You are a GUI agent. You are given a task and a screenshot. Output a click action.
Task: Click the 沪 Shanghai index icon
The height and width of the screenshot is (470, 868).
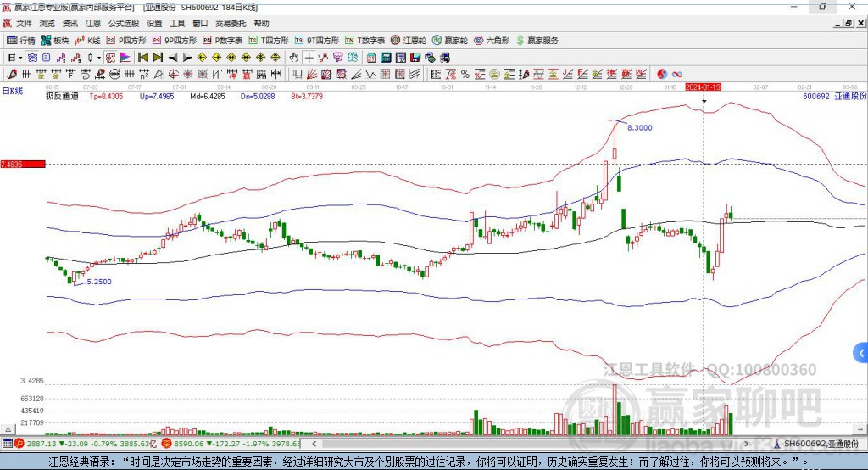pyautogui.click(x=19, y=444)
